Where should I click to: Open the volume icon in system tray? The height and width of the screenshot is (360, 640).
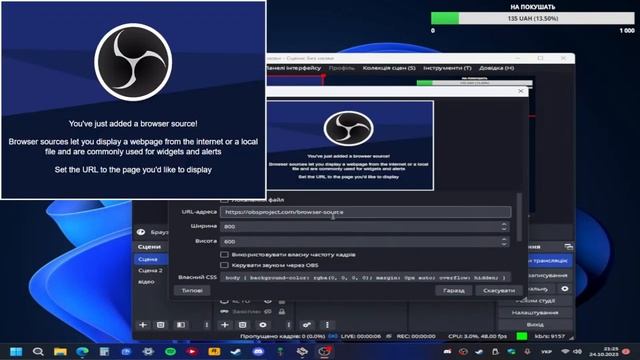(x=577, y=351)
